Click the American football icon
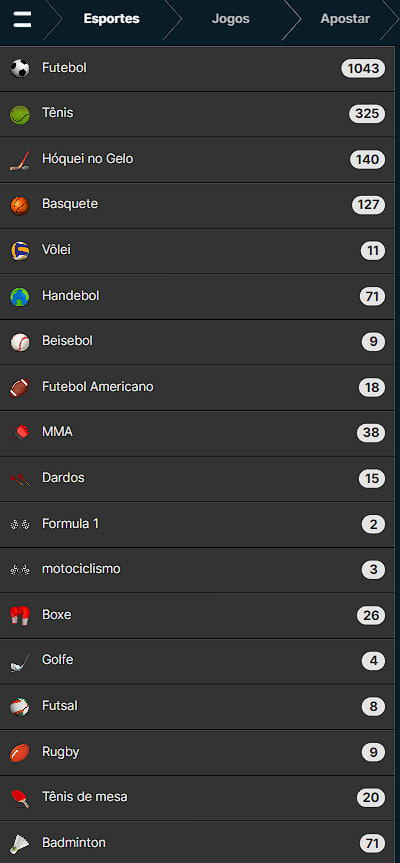 pyautogui.click(x=20, y=388)
